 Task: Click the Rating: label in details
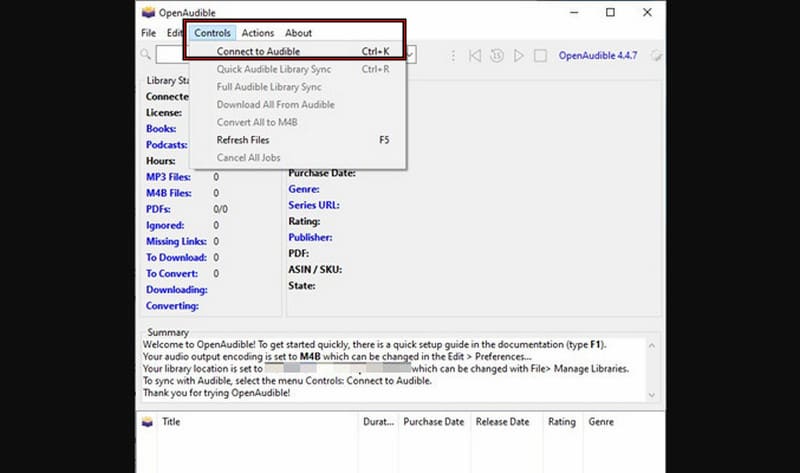pyautogui.click(x=304, y=221)
